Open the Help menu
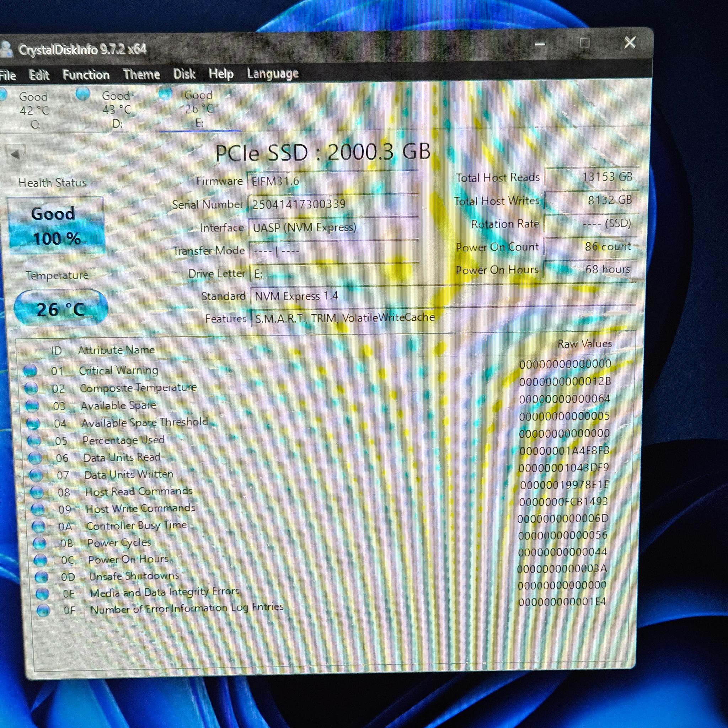Image resolution: width=728 pixels, height=728 pixels. point(221,74)
